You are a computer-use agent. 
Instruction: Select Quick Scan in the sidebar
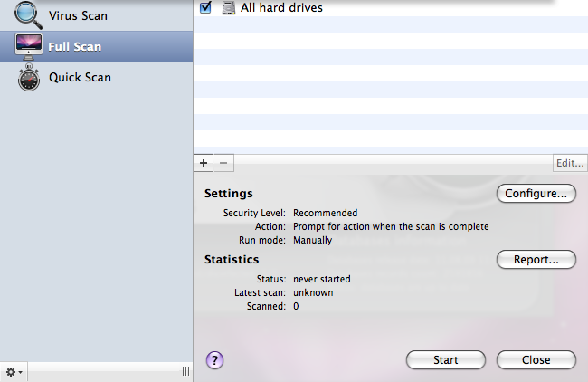pyautogui.click(x=97, y=77)
